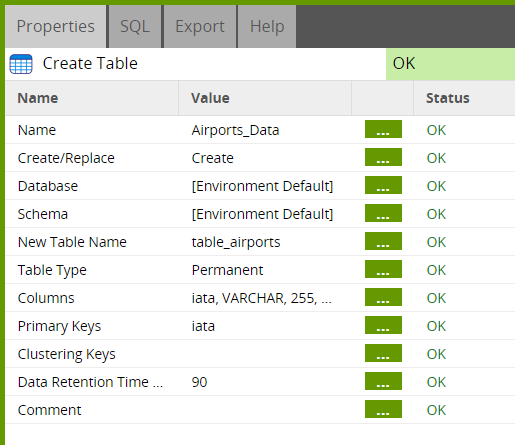This screenshot has height=445, width=515.
Task: Edit New Table Name with ellipsis button
Action: pos(383,241)
